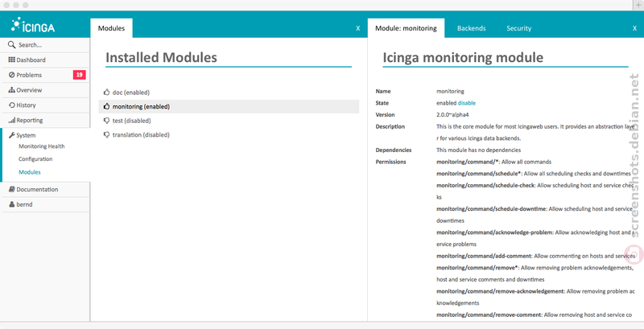Click the Description label

[x=390, y=126]
